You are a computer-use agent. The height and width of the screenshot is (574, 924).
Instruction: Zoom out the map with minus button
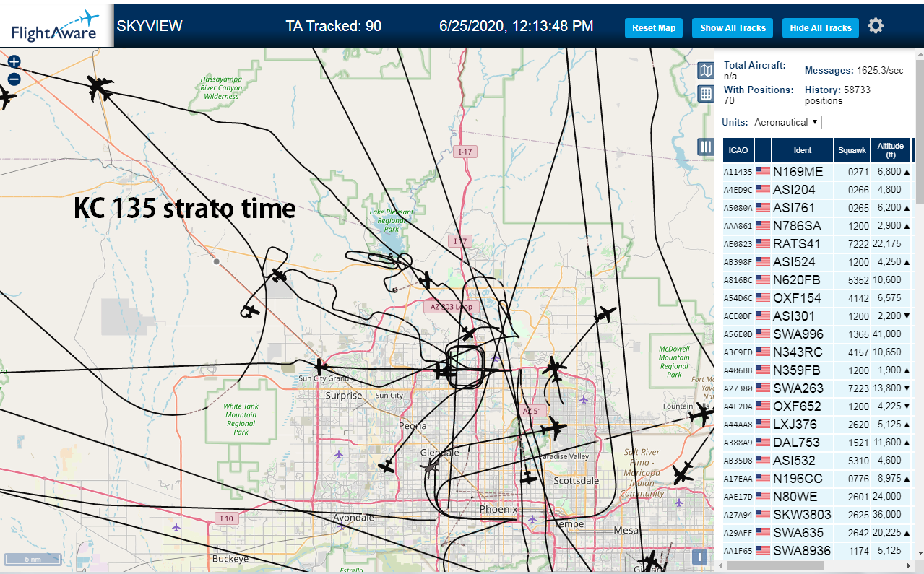(14, 79)
